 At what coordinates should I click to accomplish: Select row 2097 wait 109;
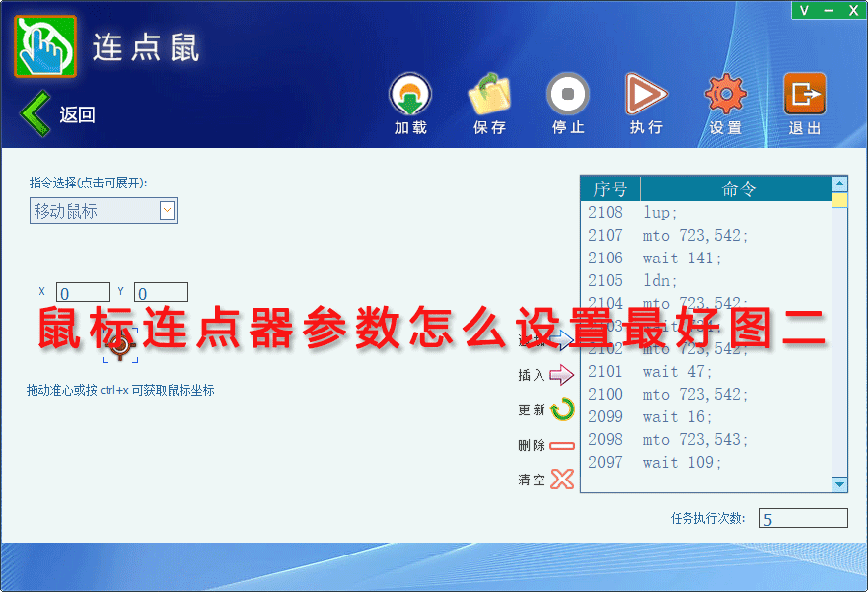(706, 463)
